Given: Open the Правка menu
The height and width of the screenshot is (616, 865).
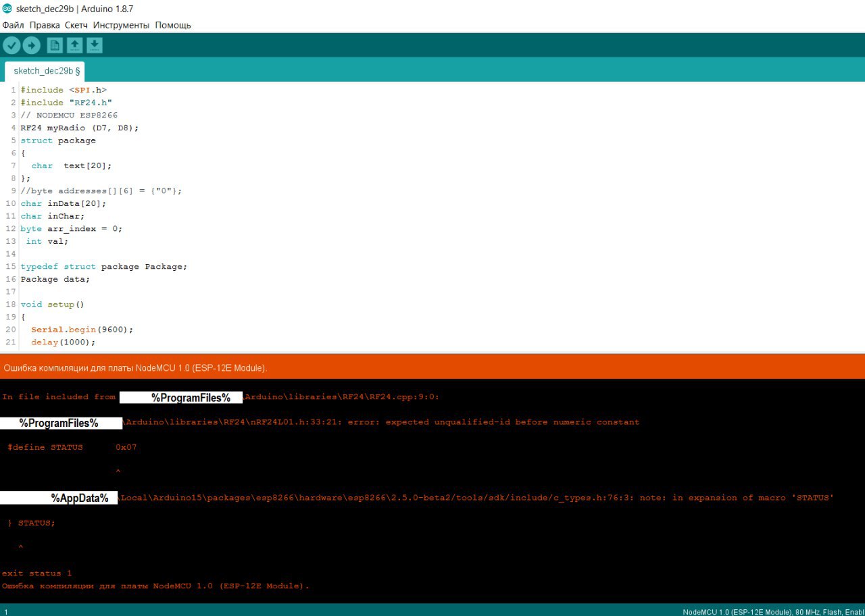Looking at the screenshot, I should 45,25.
